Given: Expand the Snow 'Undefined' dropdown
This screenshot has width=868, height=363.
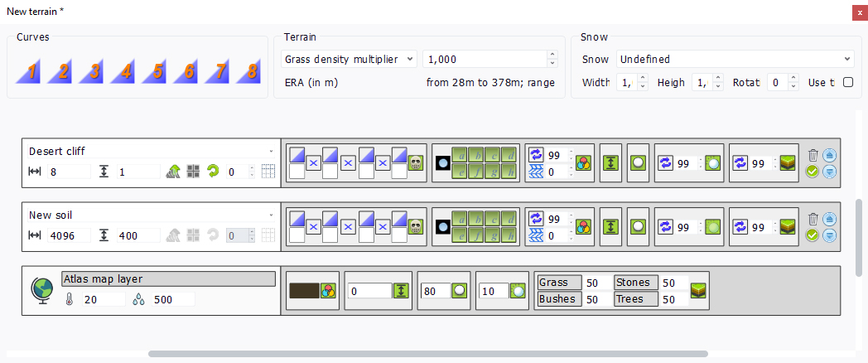Looking at the screenshot, I should coord(734,59).
